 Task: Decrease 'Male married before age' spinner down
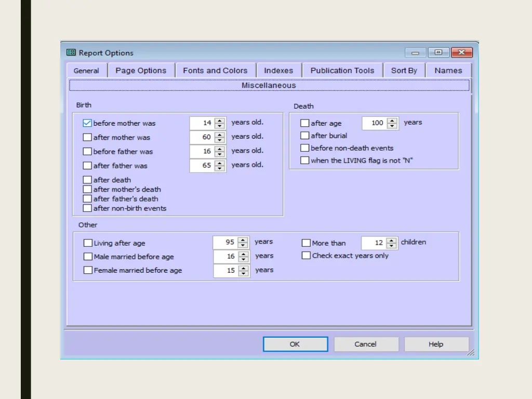point(244,260)
